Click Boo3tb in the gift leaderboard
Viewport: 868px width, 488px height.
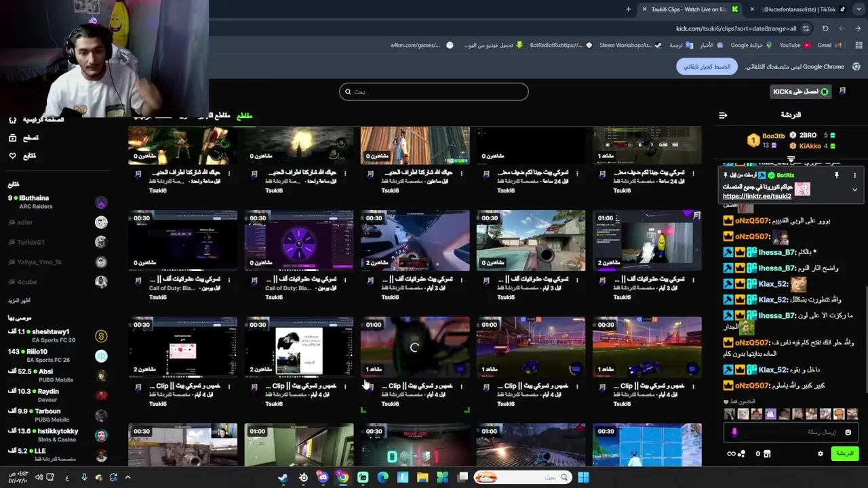click(x=774, y=136)
